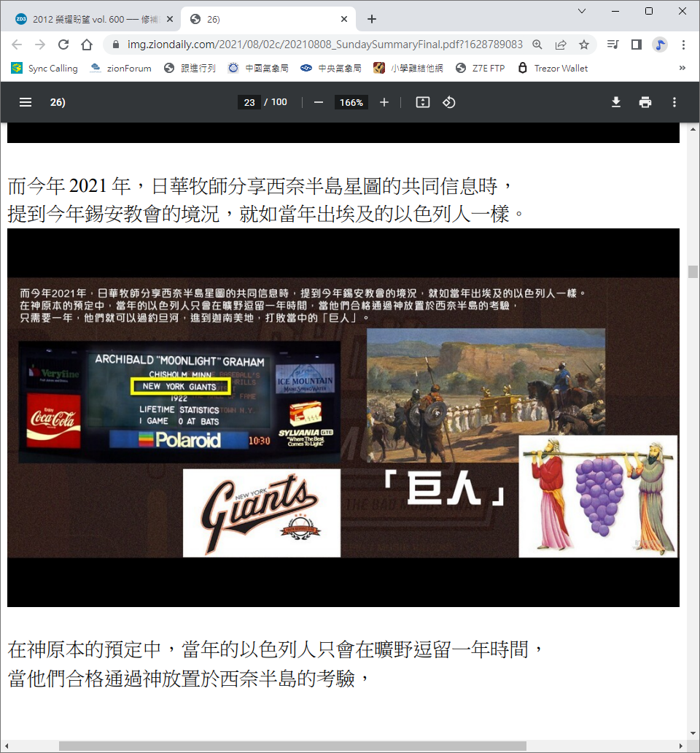Viewport: 700px width, 753px height.
Task: Open PDF viewer more actions menu
Action: click(674, 102)
